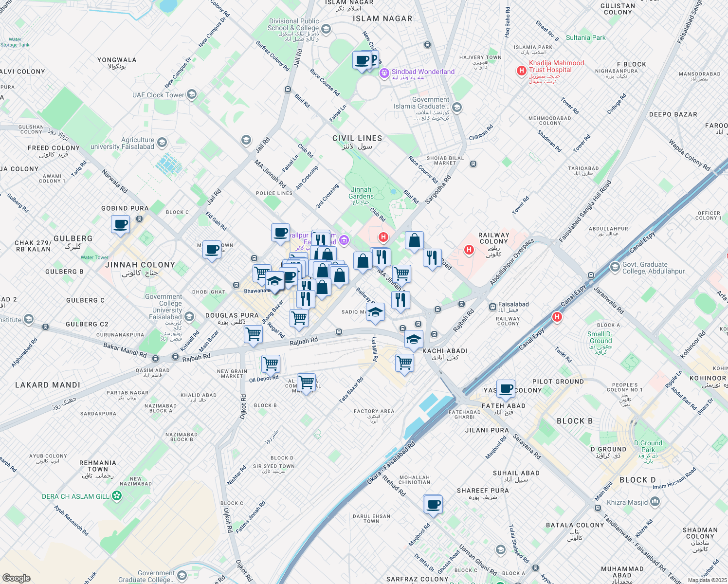Select the school marker above Kachi Abadi
The image size is (728, 584).
pos(413,339)
